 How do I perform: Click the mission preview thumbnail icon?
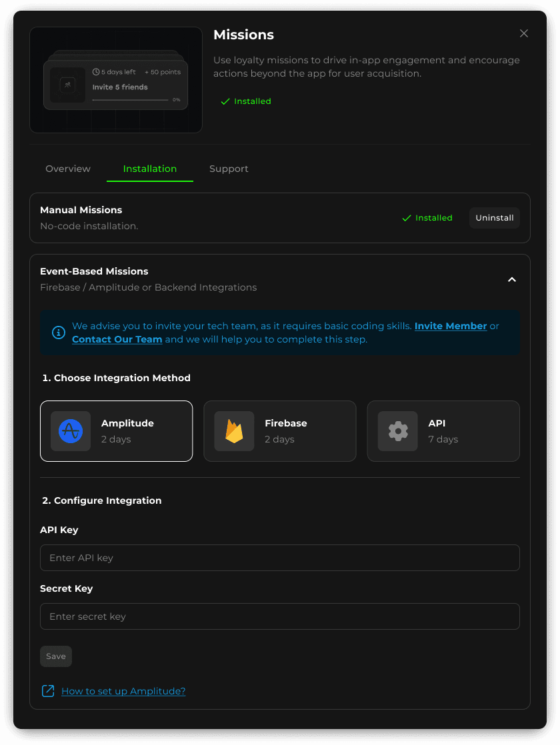tap(67, 85)
